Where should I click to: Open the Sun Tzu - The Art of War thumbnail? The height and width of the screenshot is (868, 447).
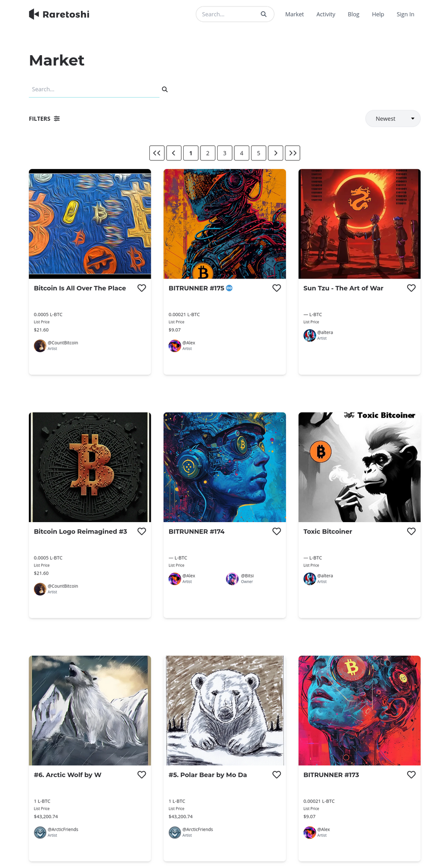coord(360,224)
